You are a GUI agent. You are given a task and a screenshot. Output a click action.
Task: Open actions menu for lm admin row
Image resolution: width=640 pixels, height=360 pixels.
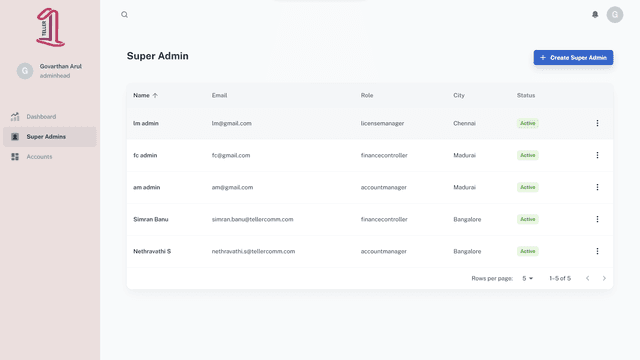click(597, 123)
